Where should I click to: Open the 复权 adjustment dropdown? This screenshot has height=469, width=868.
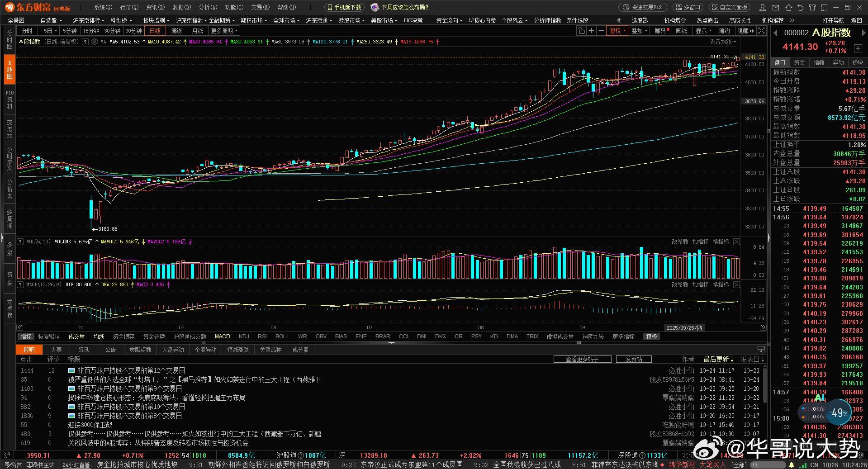tap(618, 31)
